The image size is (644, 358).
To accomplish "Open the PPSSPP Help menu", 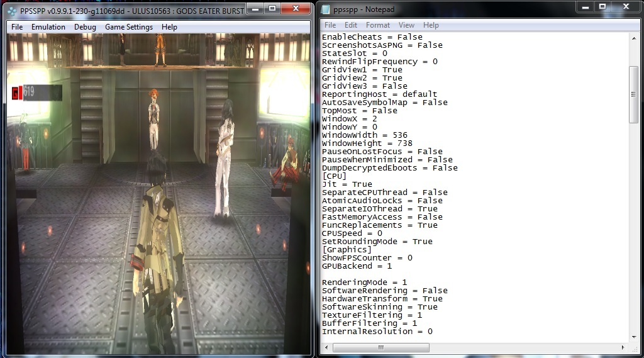I will [169, 27].
